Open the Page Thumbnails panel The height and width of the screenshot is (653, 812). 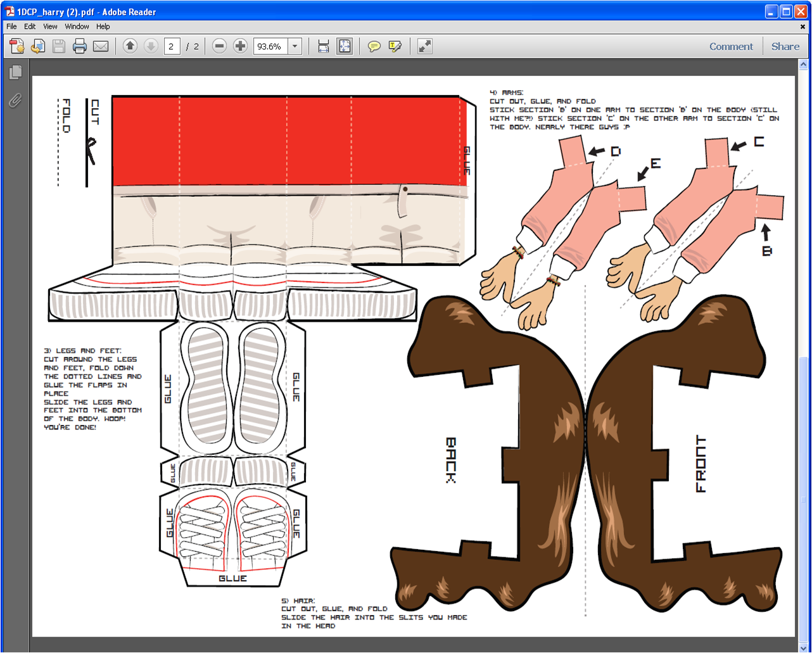(15, 72)
